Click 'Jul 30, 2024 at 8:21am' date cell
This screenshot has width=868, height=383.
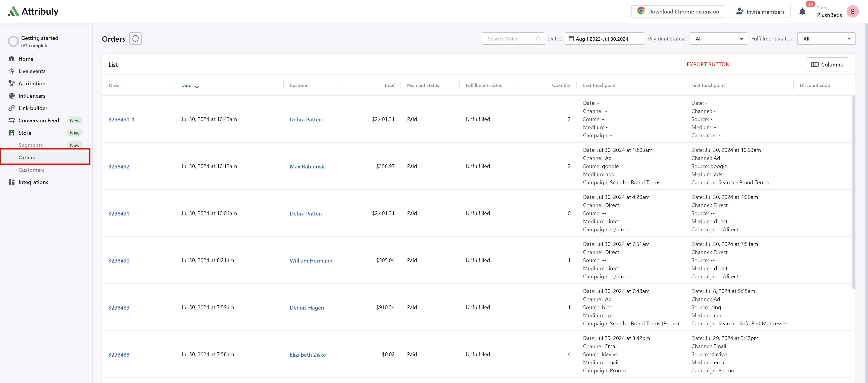pyautogui.click(x=208, y=260)
